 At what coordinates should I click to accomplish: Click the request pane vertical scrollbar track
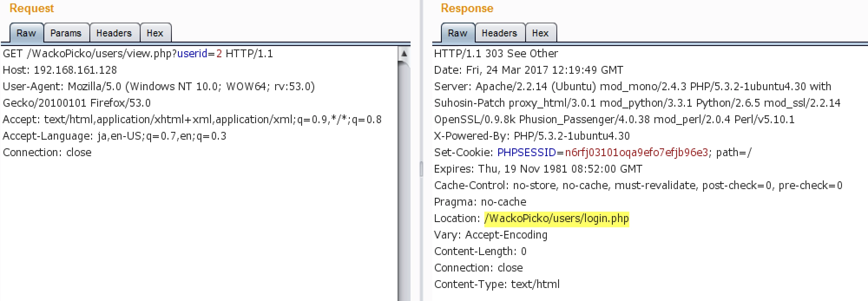click(x=404, y=195)
